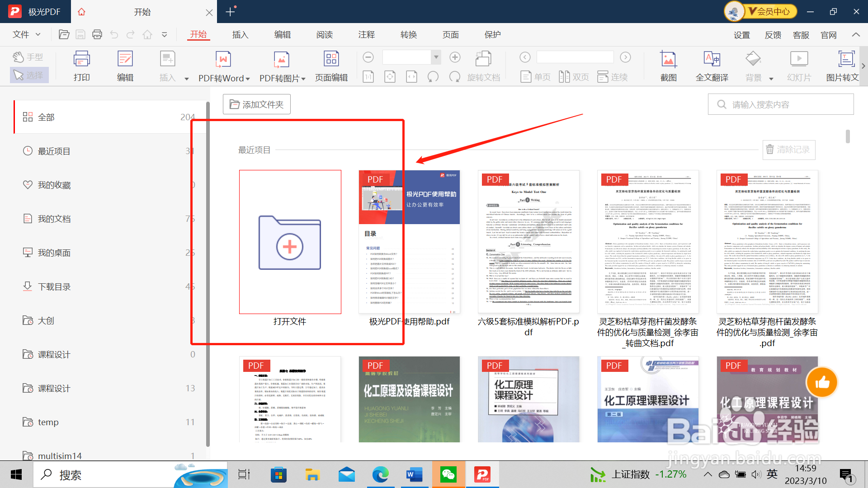Switch to Select (选择) mode
This screenshot has width=868, height=488.
tap(29, 75)
